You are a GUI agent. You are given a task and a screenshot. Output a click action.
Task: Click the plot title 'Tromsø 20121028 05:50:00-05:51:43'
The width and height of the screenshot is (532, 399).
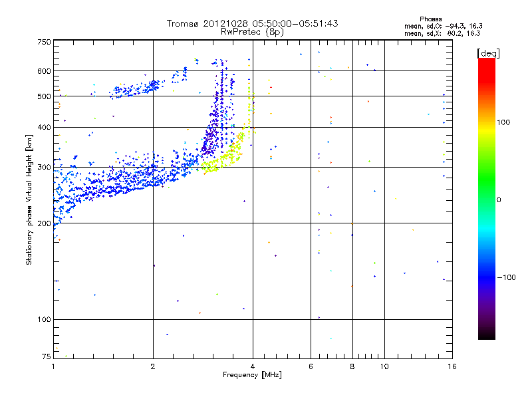[x=252, y=23]
